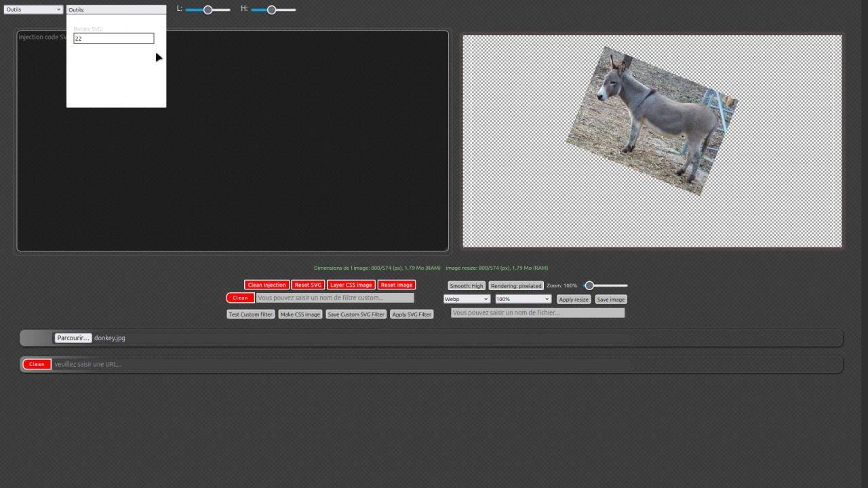Click the Clean button next to the URL field
This screenshot has width=868, height=488.
pos(37,364)
